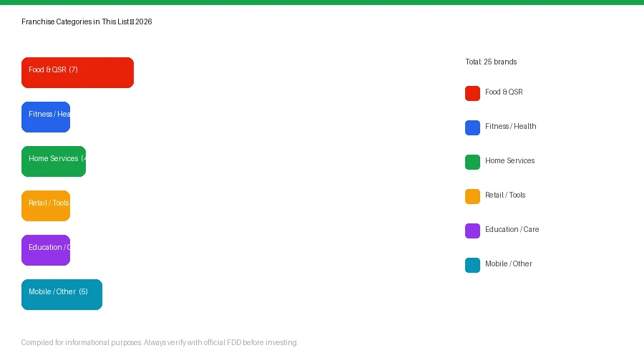Click the FDD disclaimer footer text
644x358 pixels.
coord(160,343)
